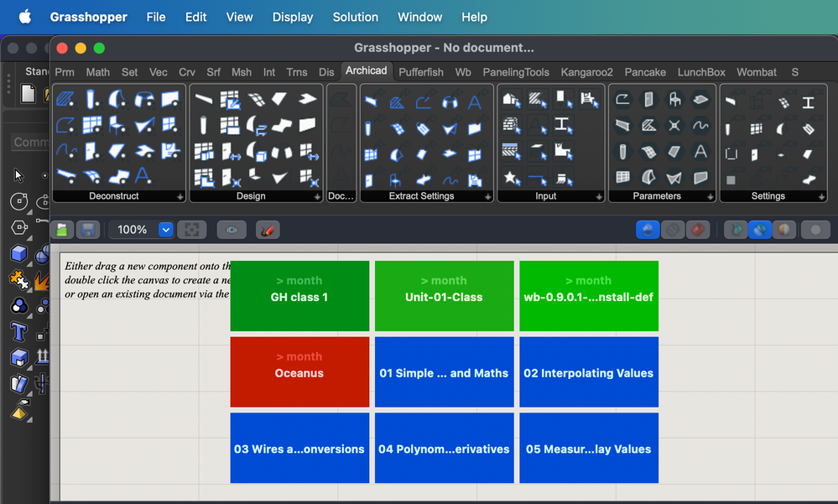This screenshot has width=838, height=504.
Task: Toggle the half-shaded sphere preview quality button
Action: (784, 230)
